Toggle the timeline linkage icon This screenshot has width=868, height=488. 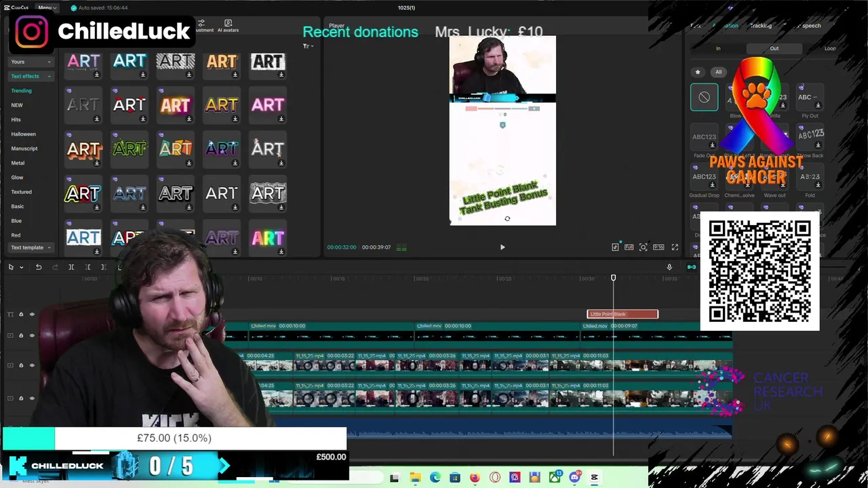pyautogui.click(x=691, y=267)
